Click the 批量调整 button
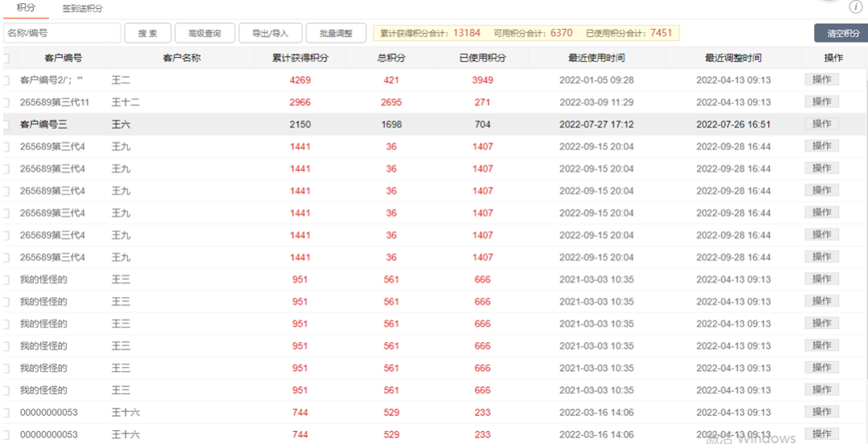868x444 pixels. (336, 33)
